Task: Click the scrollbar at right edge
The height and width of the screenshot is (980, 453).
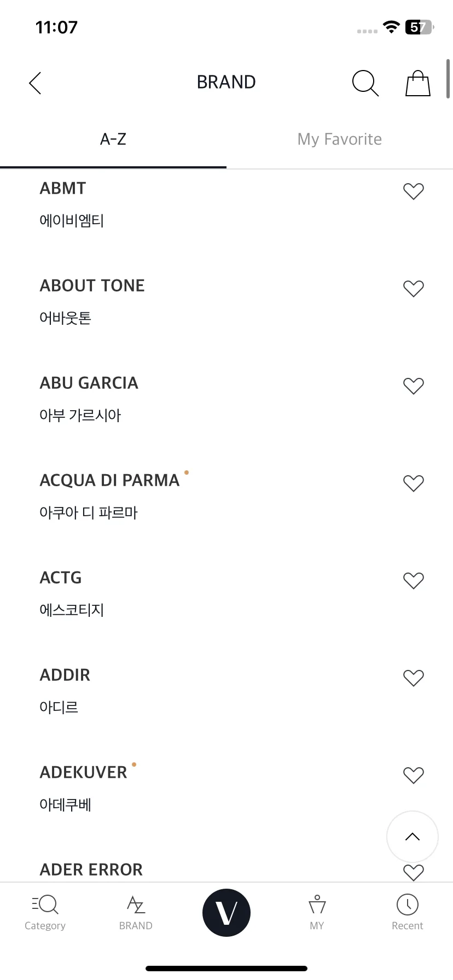Action: pos(448,78)
